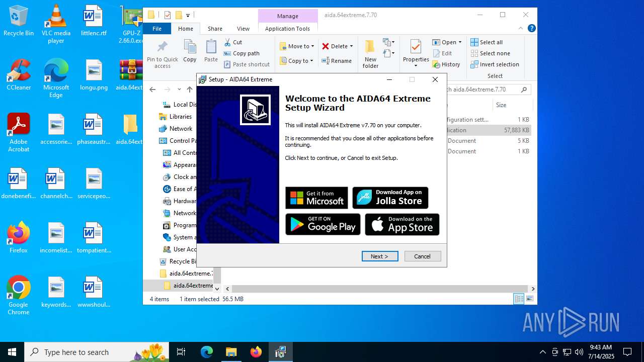Go back with the Explorer back arrow
The image size is (644, 362).
tap(152, 89)
